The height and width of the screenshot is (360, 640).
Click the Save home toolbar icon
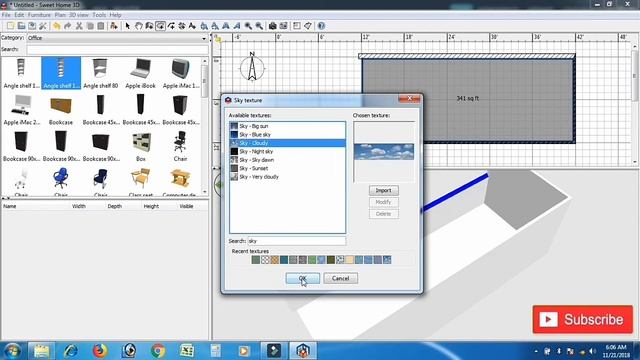point(32,26)
